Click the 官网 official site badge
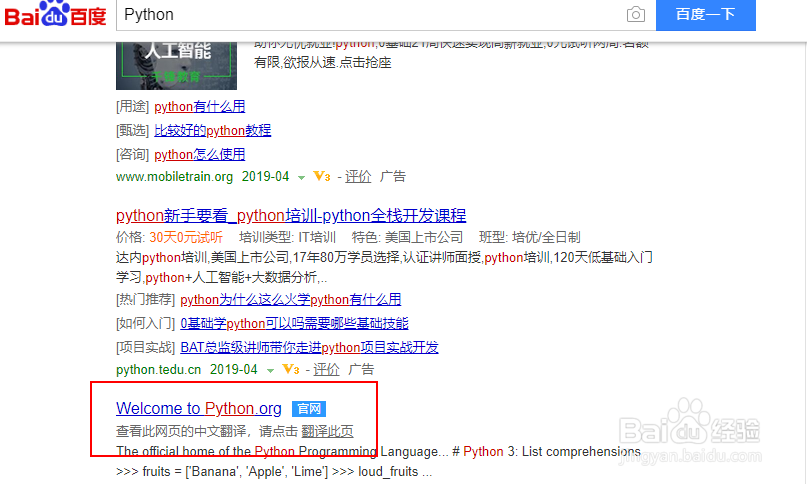 (309, 409)
